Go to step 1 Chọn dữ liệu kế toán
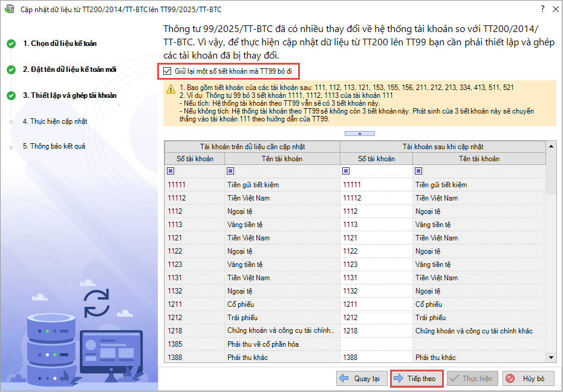This screenshot has height=392, width=563. [60, 43]
